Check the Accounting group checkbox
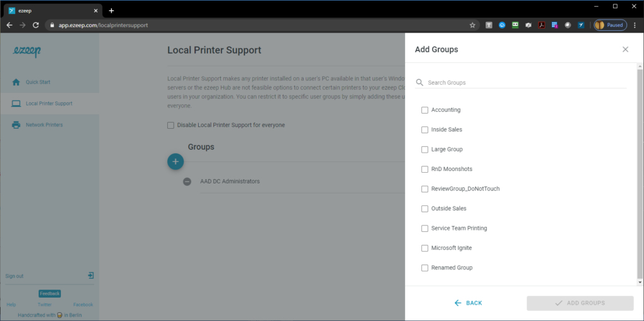Image resolution: width=644 pixels, height=321 pixels. 425,110
